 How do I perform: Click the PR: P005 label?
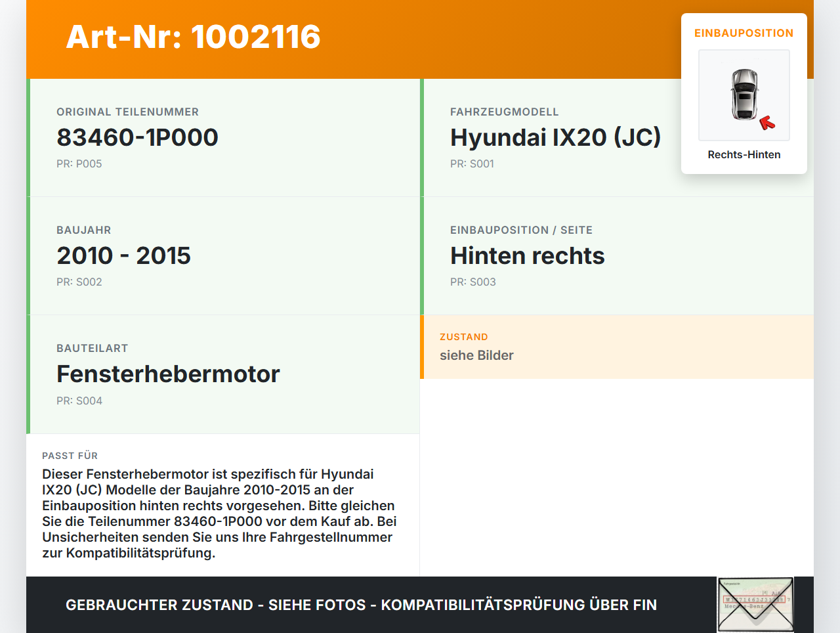coord(79,164)
